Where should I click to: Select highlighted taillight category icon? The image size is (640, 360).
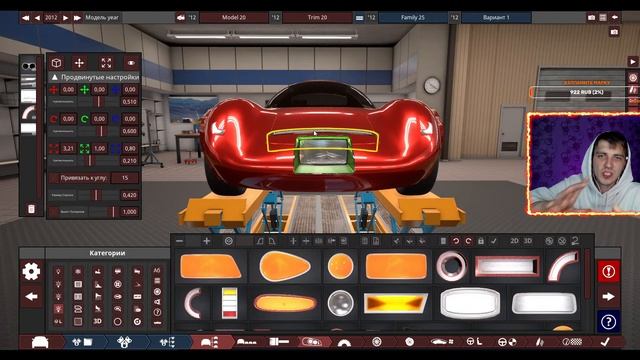coord(58,309)
